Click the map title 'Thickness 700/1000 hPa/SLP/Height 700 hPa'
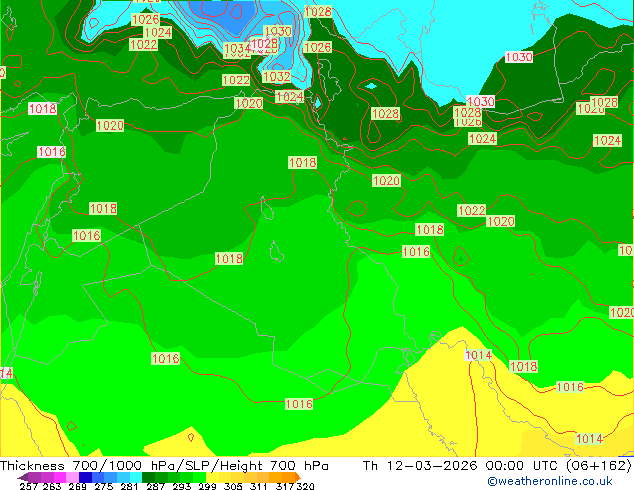The width and height of the screenshot is (634, 490). coord(164,465)
